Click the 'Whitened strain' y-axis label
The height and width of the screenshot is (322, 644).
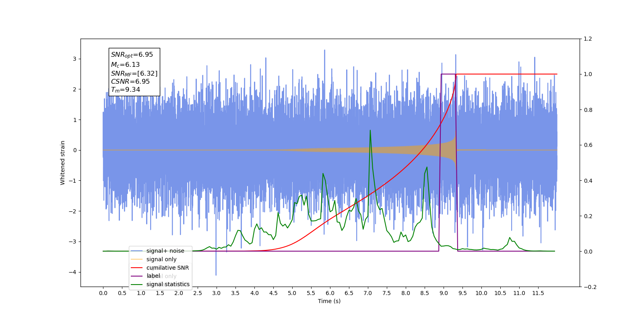click(x=62, y=163)
